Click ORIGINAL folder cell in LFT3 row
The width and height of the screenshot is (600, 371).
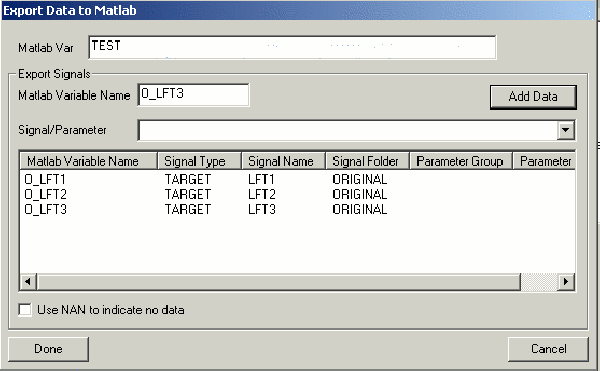click(x=360, y=209)
